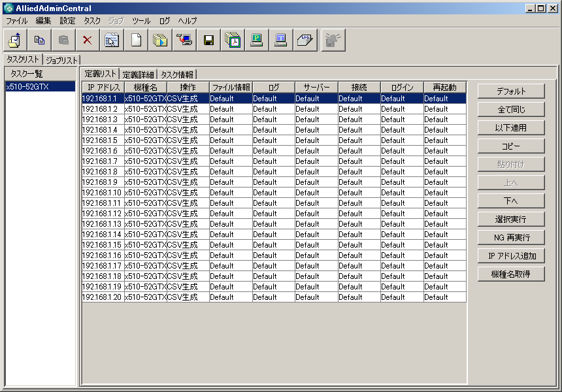The height and width of the screenshot is (392, 562).
Task: Click CSV生成 in the 192.168.1.4 row
Action: [188, 130]
